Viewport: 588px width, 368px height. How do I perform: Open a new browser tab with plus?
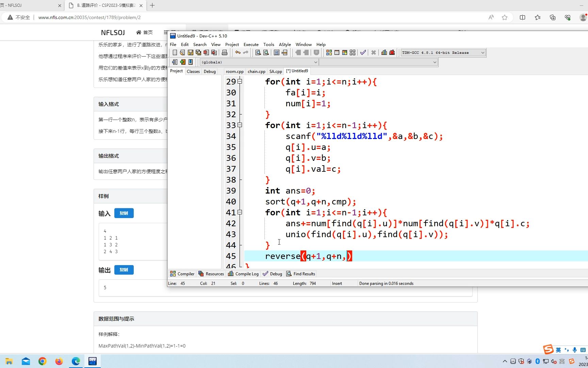coord(152,5)
